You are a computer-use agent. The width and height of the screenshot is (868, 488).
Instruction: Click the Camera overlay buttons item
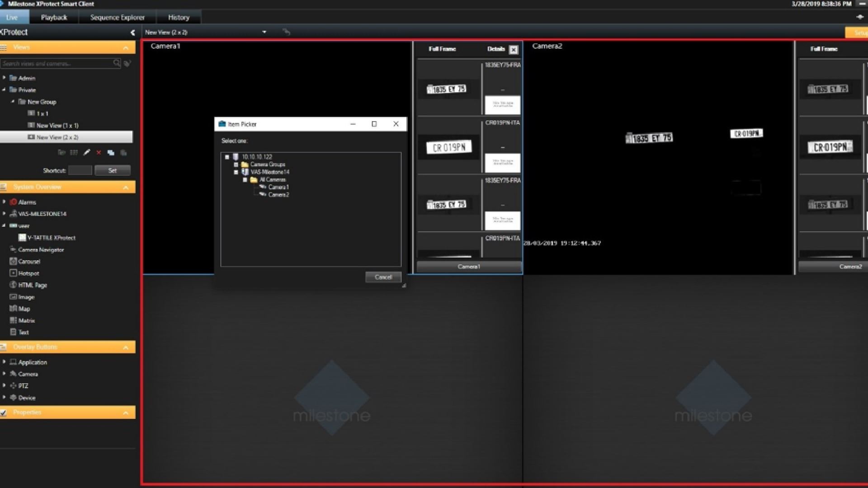(x=28, y=374)
